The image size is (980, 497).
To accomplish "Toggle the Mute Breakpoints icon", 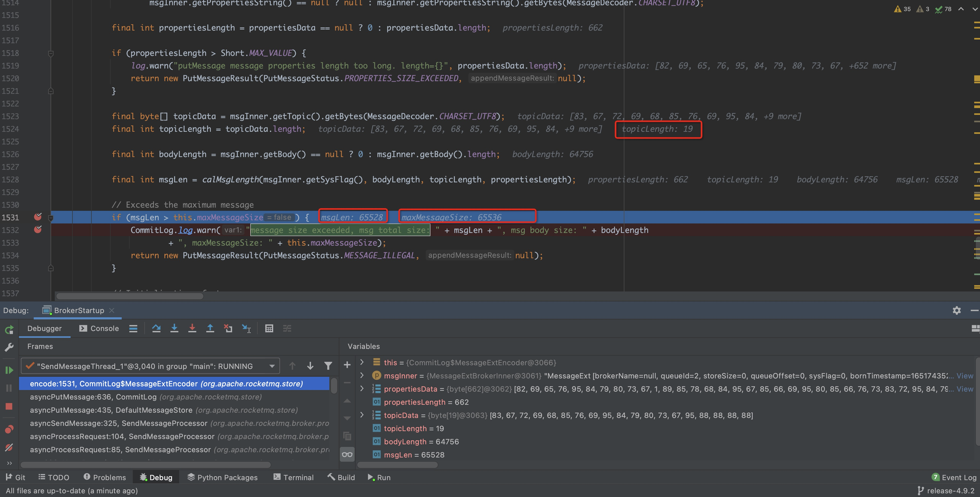I will point(9,447).
